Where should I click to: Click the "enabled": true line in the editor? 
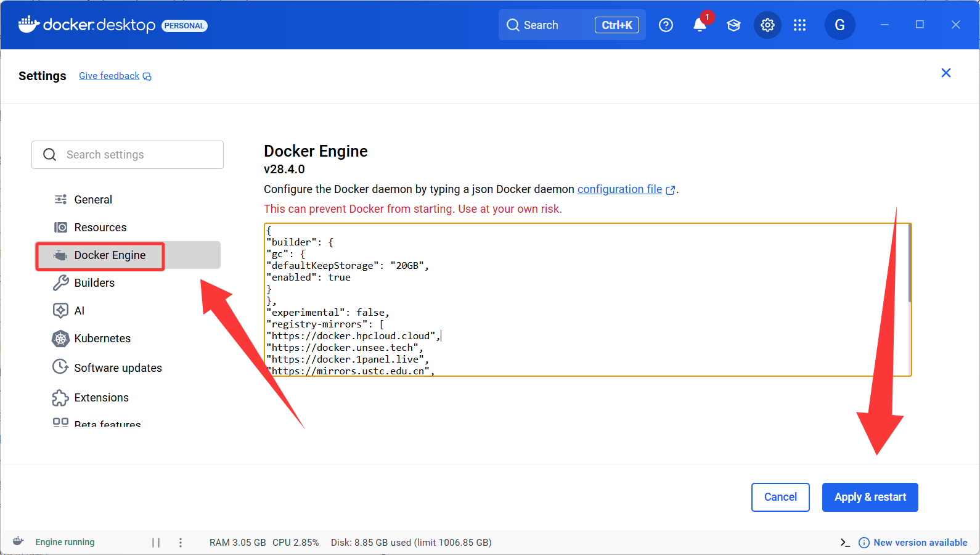click(x=308, y=277)
